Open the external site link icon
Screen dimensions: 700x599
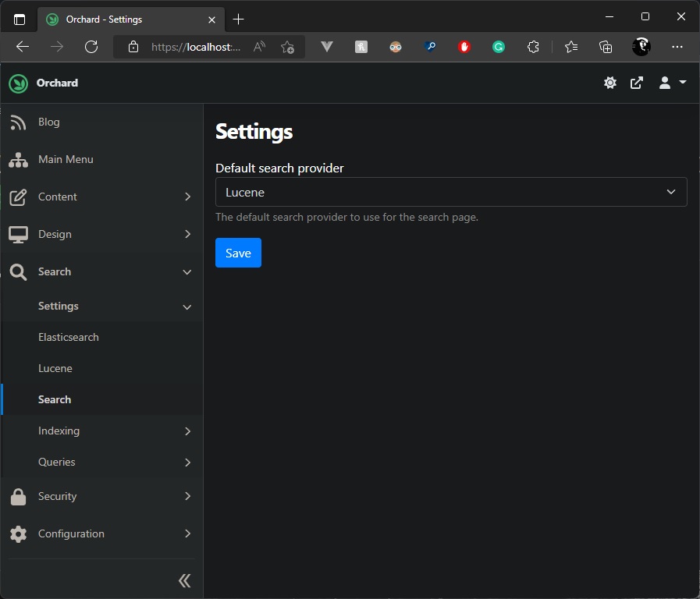[x=637, y=83]
